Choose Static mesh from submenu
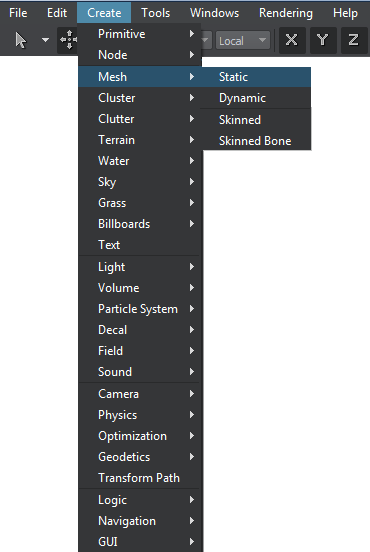 point(256,77)
